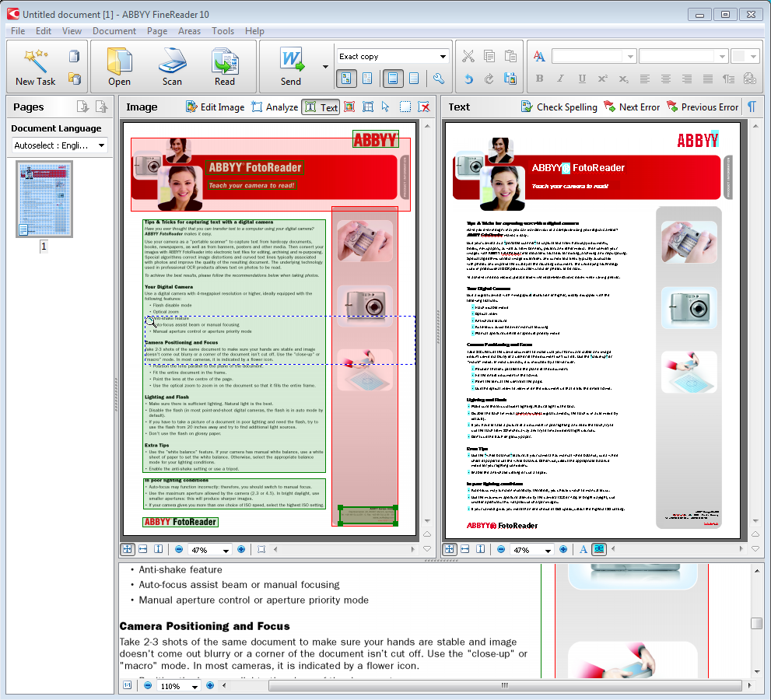Click the green ABBYY logo area in the image

pos(376,139)
